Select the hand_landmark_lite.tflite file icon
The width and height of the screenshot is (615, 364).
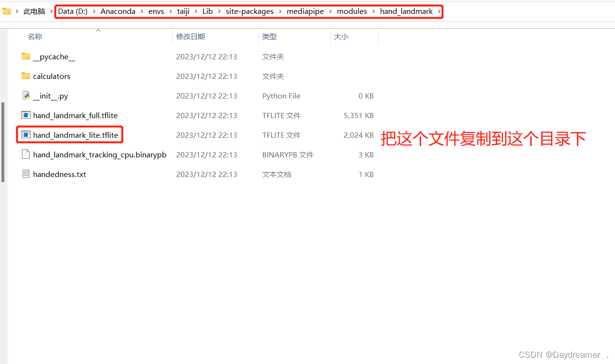tap(26, 135)
